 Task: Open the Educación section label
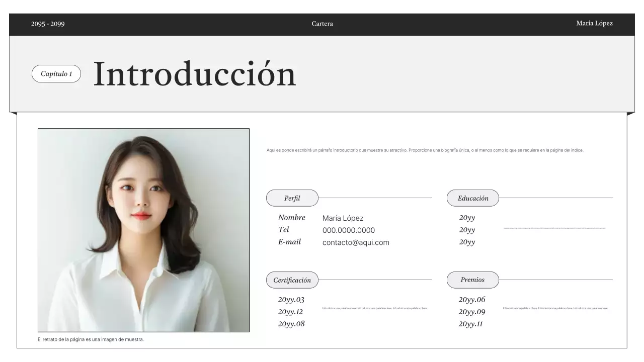click(x=472, y=198)
